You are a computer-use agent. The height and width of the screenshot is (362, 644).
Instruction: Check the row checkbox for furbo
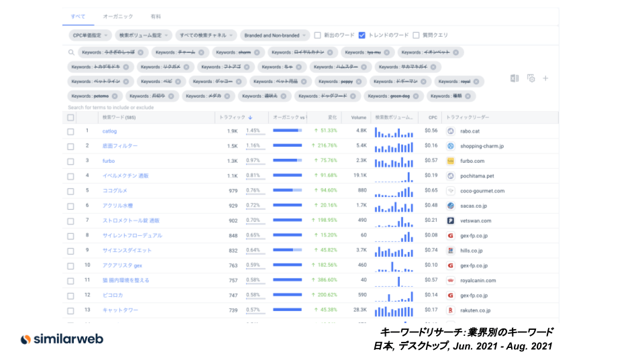coord(70,162)
